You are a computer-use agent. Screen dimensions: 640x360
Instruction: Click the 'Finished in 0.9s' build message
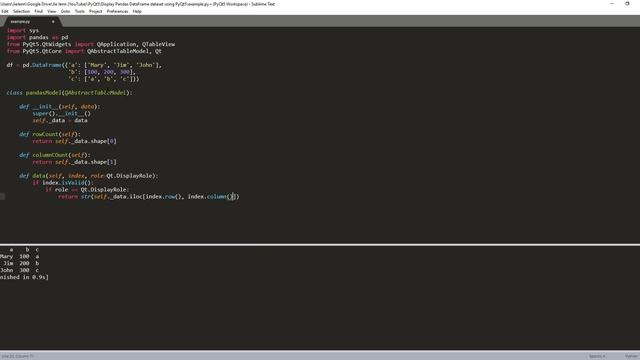(24, 278)
